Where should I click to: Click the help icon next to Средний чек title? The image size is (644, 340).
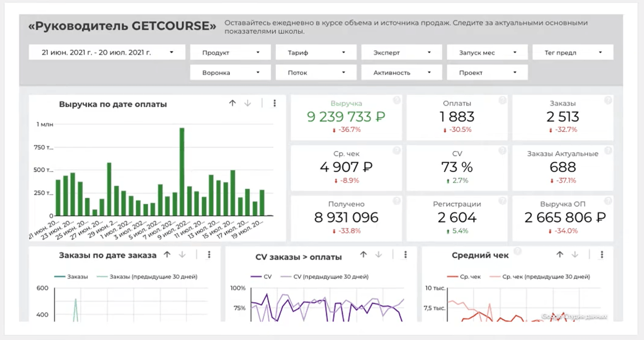tap(517, 251)
